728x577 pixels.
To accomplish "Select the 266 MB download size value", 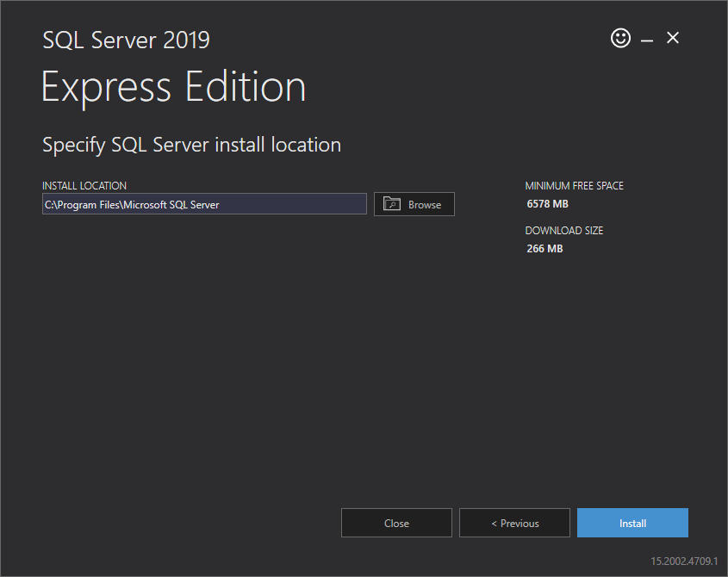I will tap(544, 249).
